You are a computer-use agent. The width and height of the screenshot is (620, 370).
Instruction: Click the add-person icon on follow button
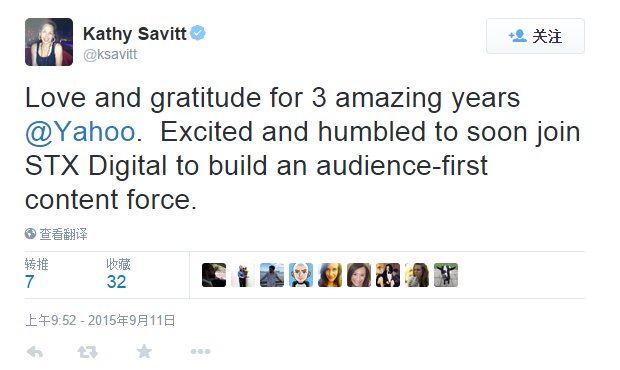(517, 36)
